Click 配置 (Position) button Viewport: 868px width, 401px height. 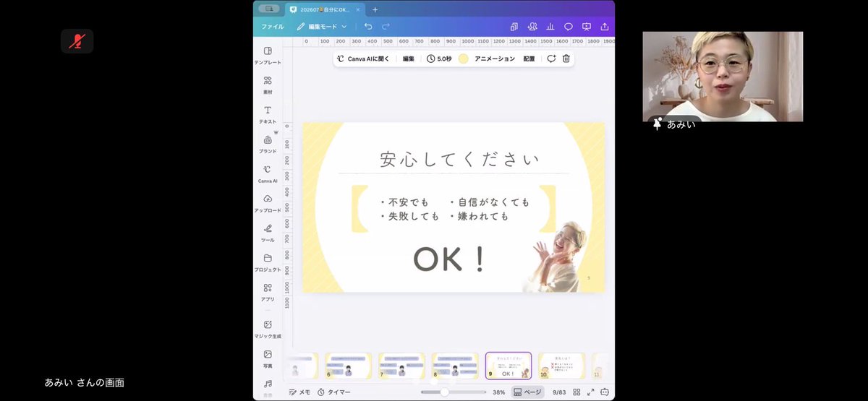[x=529, y=59]
